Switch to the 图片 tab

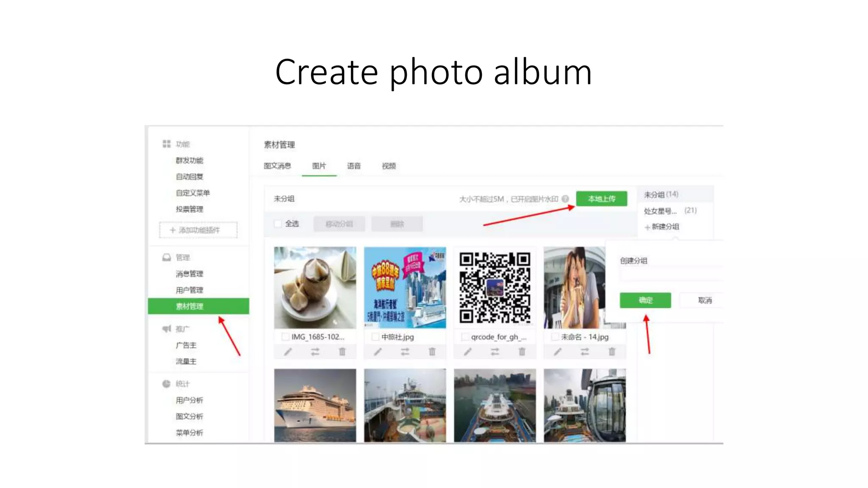pyautogui.click(x=319, y=166)
